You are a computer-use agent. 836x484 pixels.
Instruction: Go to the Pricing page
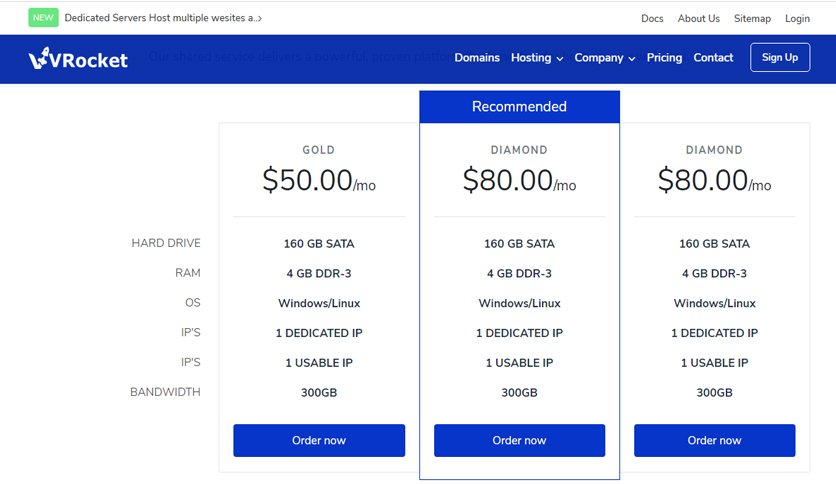(x=664, y=58)
